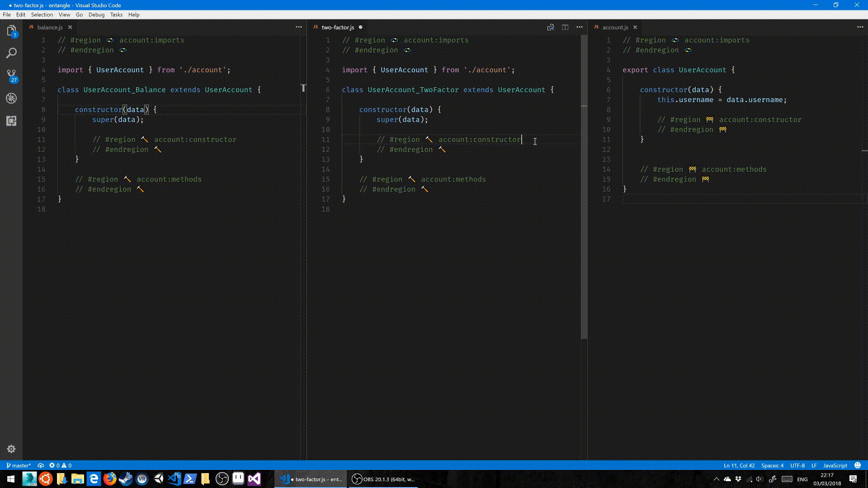Open the Extensions view in activity bar
Screen dimensions: 868x488
coord(11,121)
